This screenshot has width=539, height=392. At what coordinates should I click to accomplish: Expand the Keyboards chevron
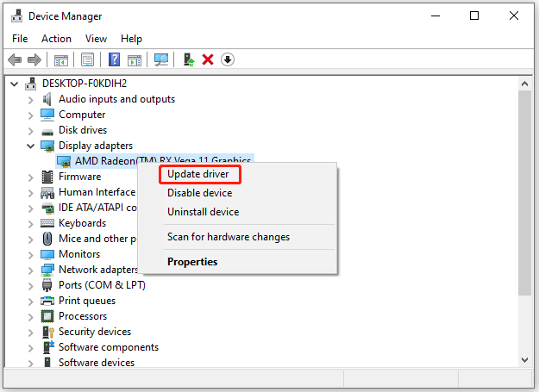(x=30, y=224)
